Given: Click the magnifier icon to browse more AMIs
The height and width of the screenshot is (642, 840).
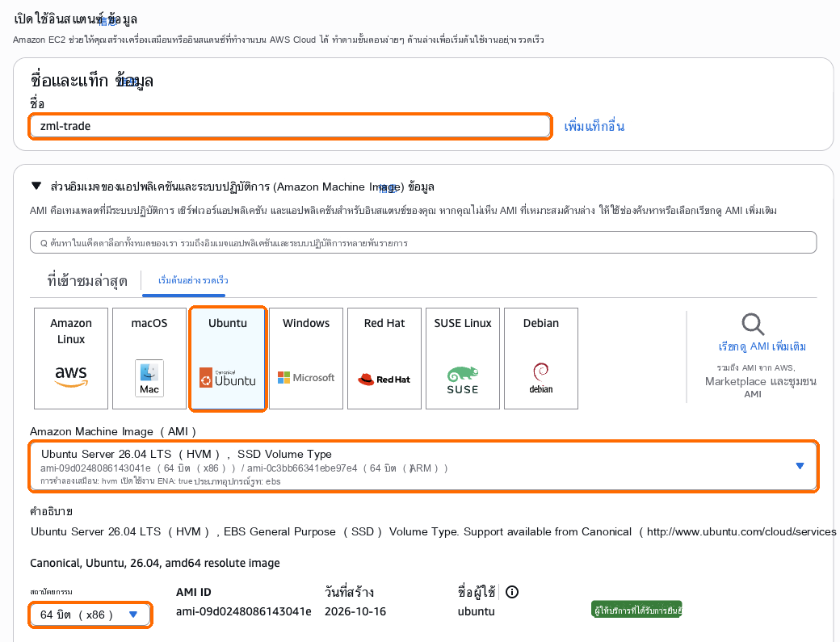Looking at the screenshot, I should (753, 324).
